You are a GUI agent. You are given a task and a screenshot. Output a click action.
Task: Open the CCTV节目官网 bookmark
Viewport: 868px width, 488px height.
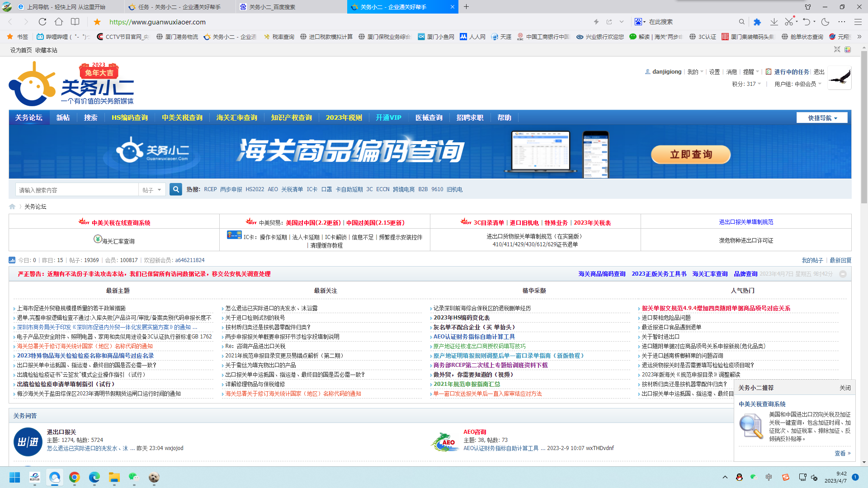[123, 37]
